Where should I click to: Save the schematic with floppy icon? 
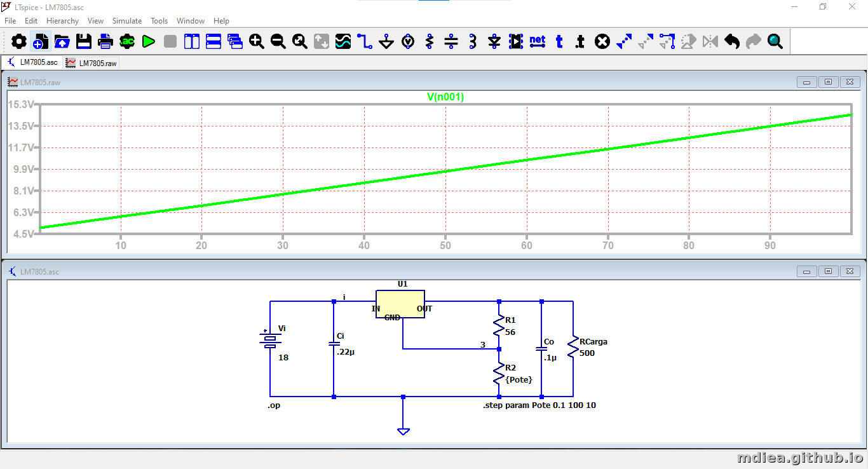(84, 42)
